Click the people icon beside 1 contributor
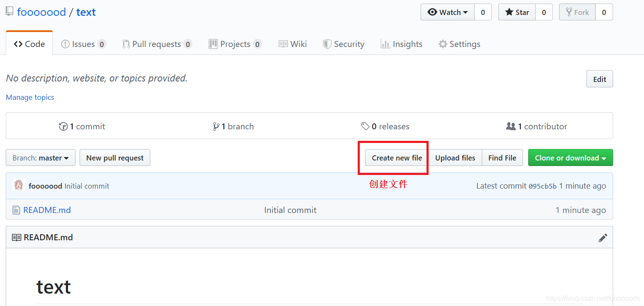Image resolution: width=644 pixels, height=306 pixels. pyautogui.click(x=511, y=126)
